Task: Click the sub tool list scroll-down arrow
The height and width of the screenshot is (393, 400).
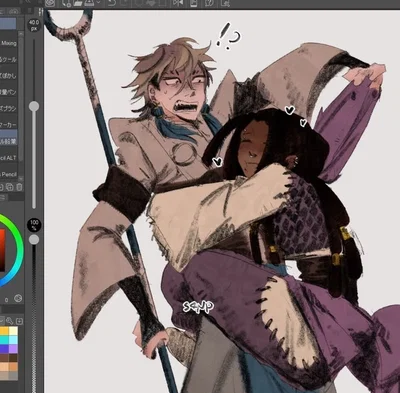Action: [x=21, y=179]
